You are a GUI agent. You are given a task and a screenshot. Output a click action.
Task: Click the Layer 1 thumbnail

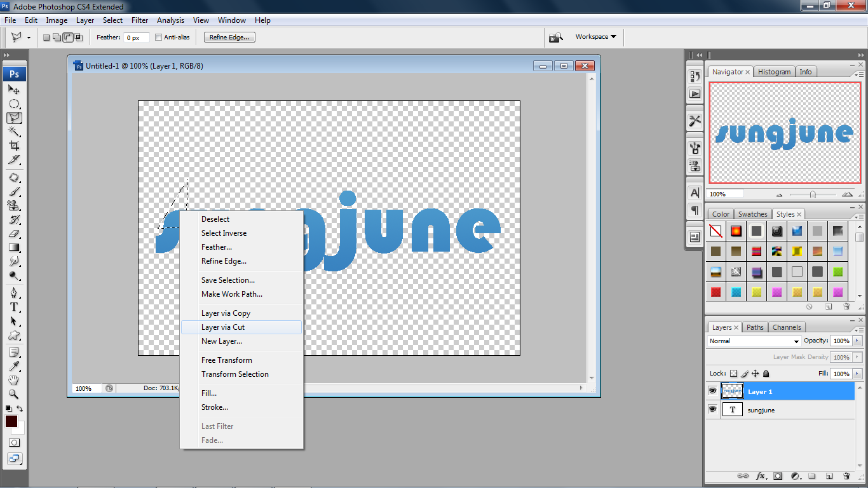coord(733,391)
